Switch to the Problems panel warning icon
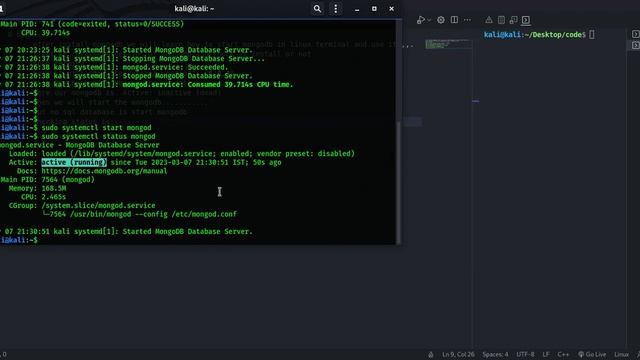Image resolution: width=640 pixels, height=360 pixels. tap(489, 20)
